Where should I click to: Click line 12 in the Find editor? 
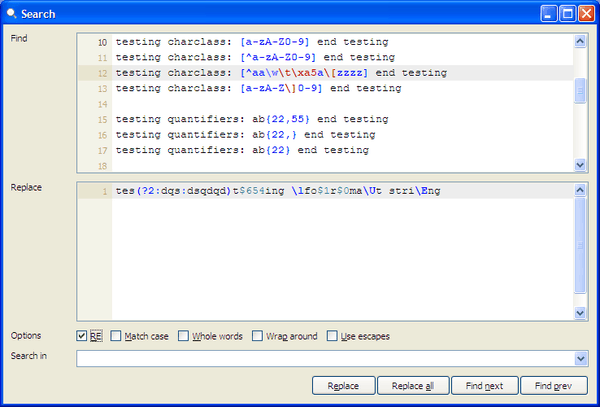tap(280, 73)
